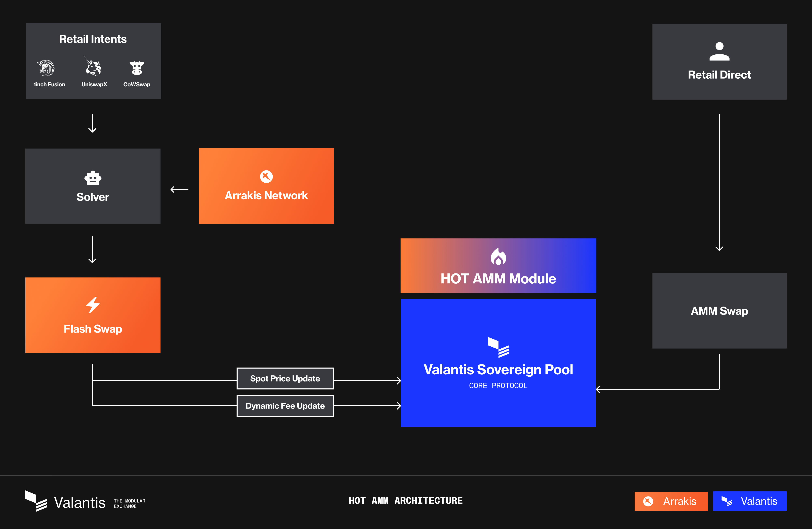Click the HOT AMM Module flame icon
Viewport: 812px width, 529px height.
(x=498, y=256)
